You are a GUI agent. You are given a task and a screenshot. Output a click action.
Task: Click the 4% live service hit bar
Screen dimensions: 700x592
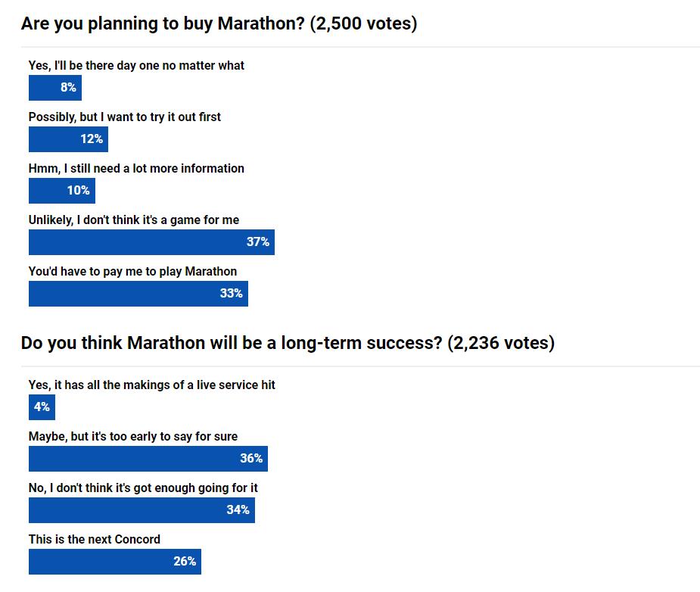point(42,407)
